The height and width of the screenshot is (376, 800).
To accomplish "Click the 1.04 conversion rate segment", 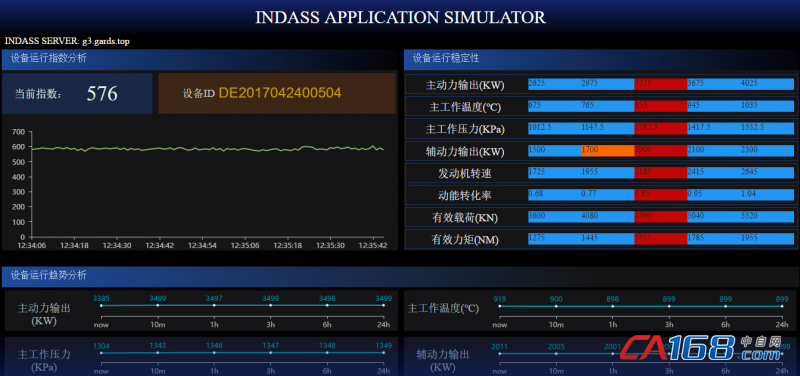I will coord(767,194).
